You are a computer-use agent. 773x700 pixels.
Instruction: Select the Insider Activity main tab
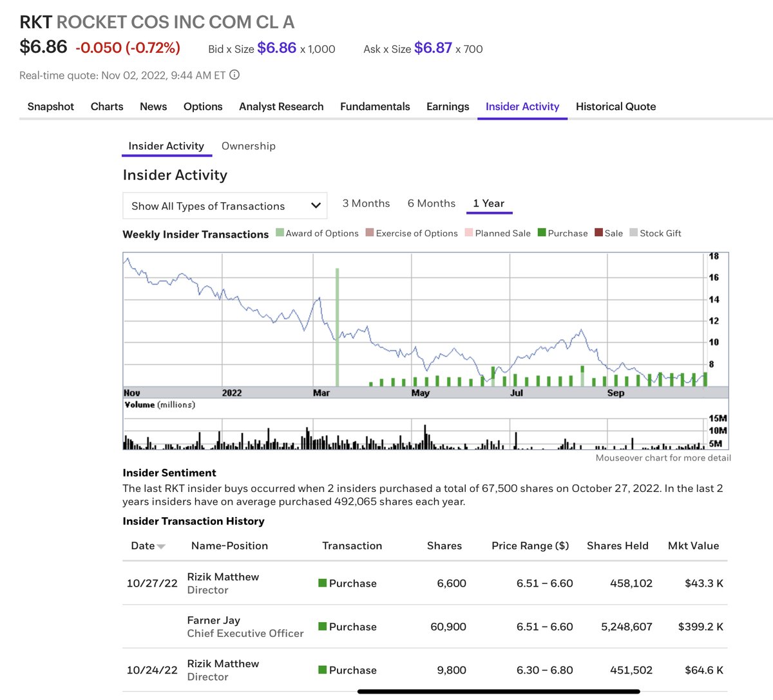coord(522,106)
